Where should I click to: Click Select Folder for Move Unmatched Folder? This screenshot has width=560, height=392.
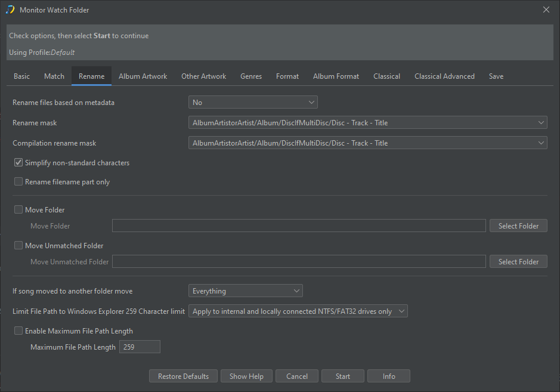pyautogui.click(x=518, y=262)
